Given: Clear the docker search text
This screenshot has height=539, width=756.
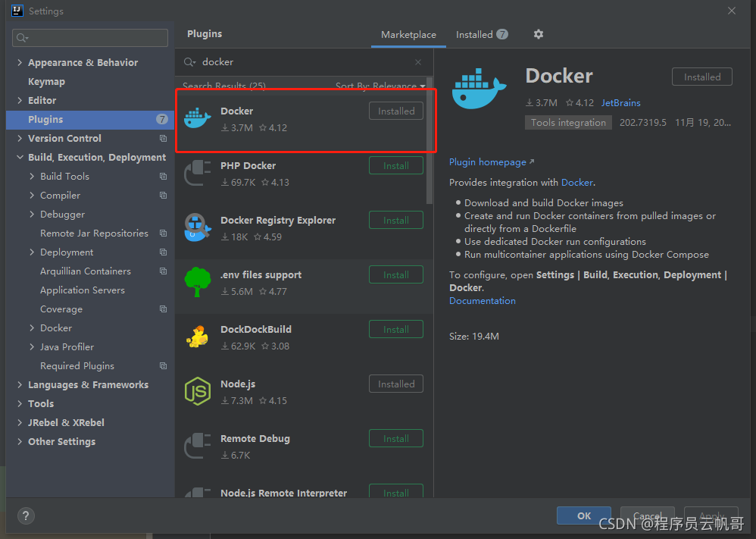Looking at the screenshot, I should click(418, 62).
